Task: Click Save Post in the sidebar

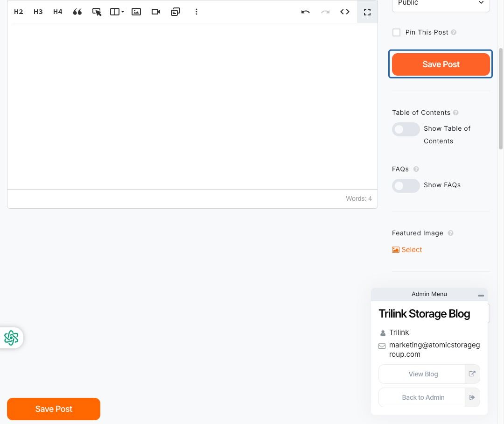Action: point(441,64)
